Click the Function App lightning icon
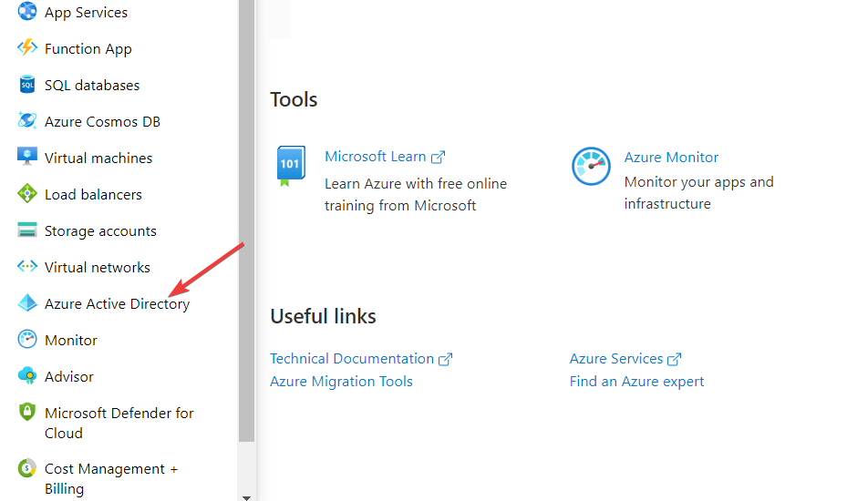868x501 pixels. pyautogui.click(x=27, y=48)
